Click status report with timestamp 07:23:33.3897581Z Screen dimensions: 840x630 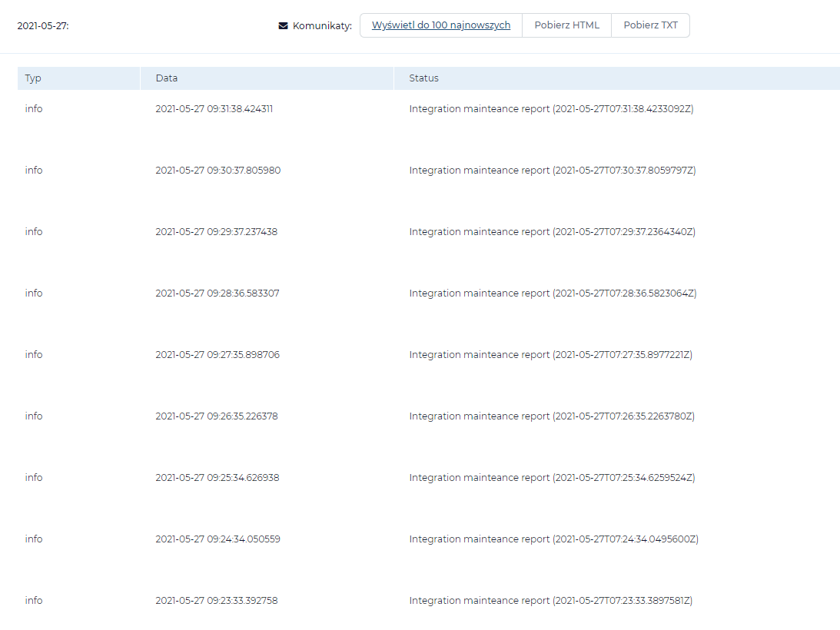coord(551,601)
